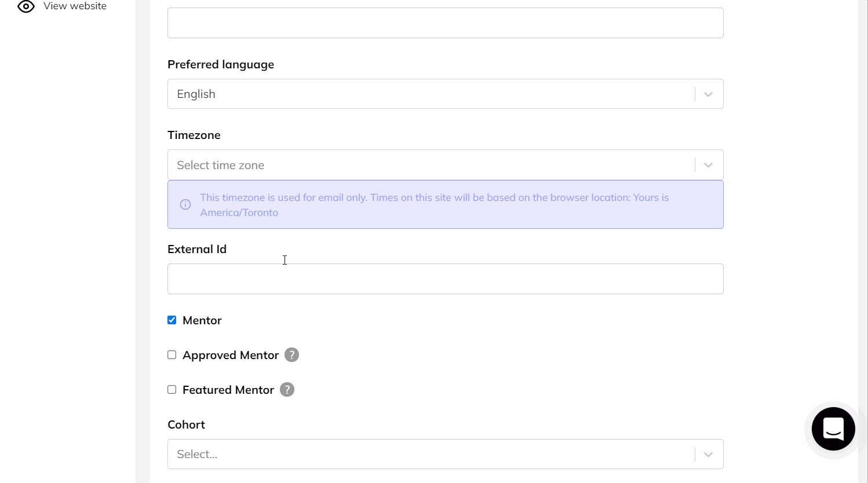
Task: Expand the Preferred language dropdown arrow
Action: tap(708, 94)
